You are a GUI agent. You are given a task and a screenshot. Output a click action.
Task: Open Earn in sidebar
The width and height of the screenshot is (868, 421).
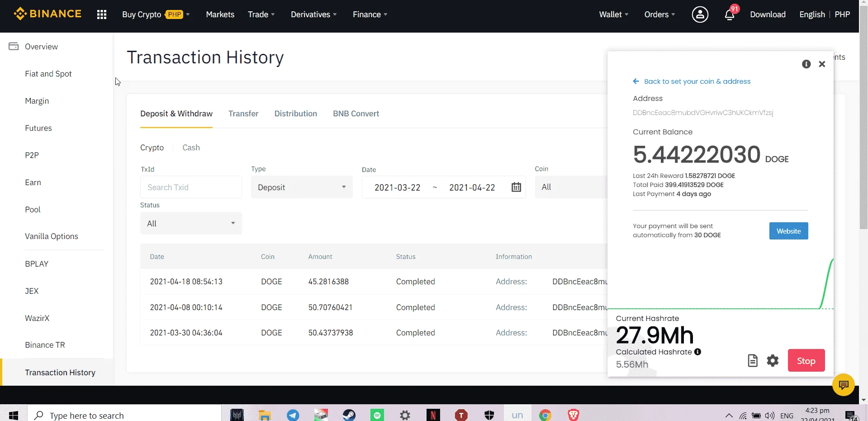point(33,182)
